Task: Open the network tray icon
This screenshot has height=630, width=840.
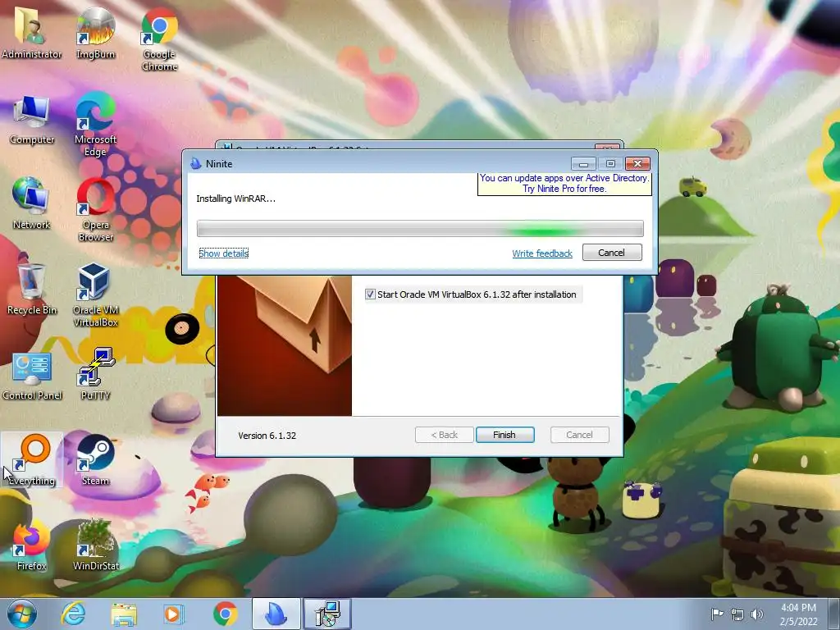Action: click(737, 614)
